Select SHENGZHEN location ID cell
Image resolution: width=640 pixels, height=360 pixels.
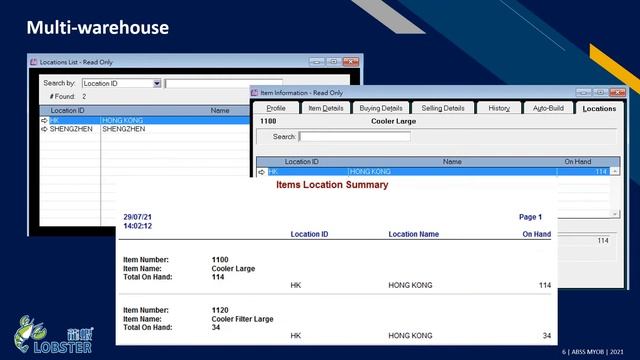(x=71, y=129)
